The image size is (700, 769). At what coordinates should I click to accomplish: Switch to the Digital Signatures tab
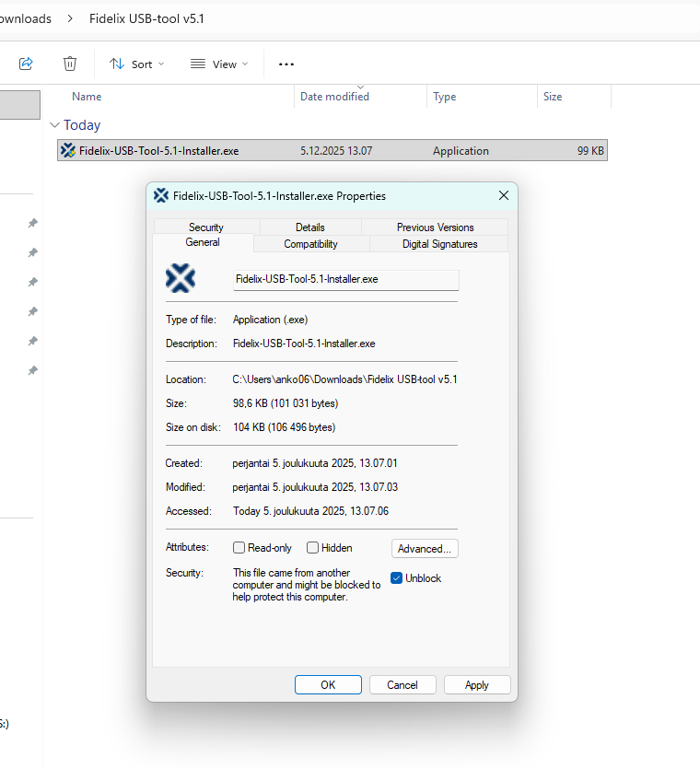(439, 244)
